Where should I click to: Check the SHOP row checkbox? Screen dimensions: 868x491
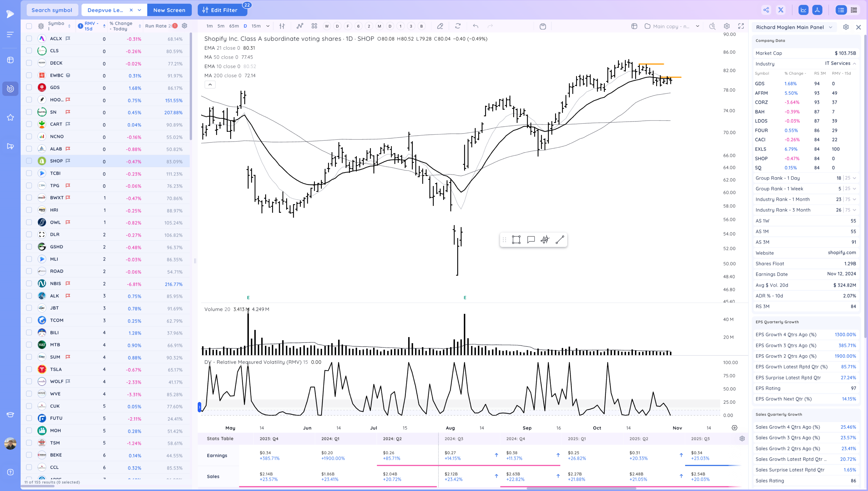(29, 161)
